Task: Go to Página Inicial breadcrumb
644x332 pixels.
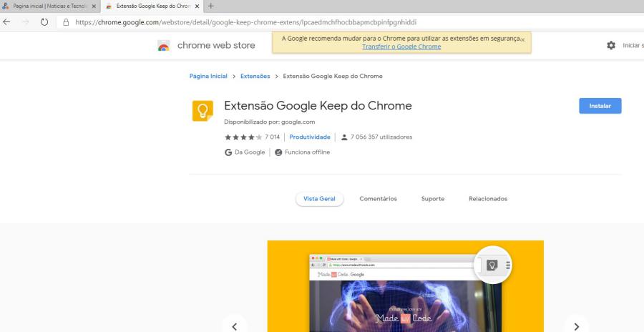Action: [x=208, y=76]
